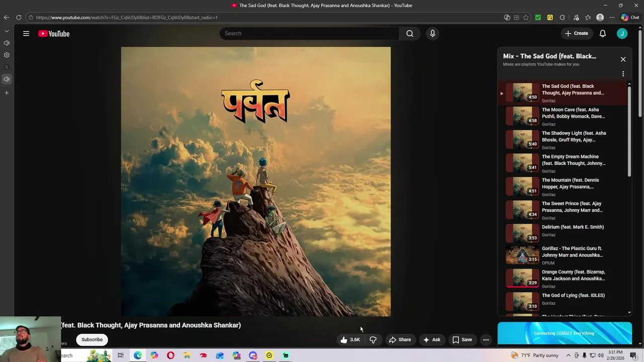
Task: Select The God of Lying feat. IDLES
Action: tap(562, 302)
